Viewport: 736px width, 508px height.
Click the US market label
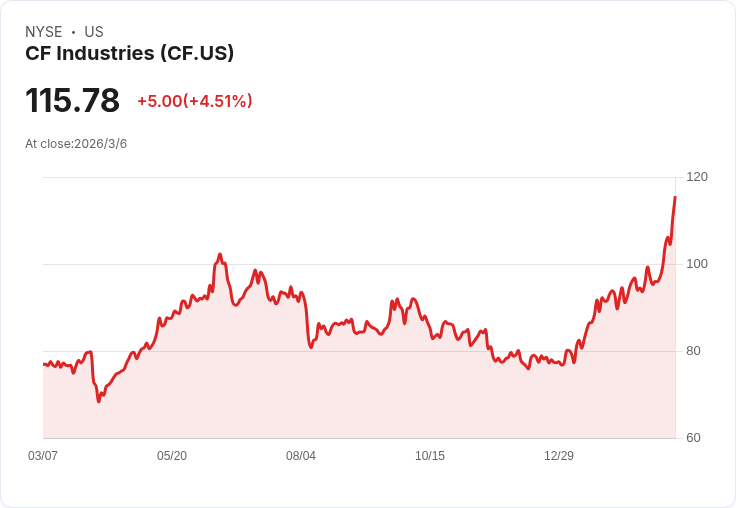click(93, 32)
